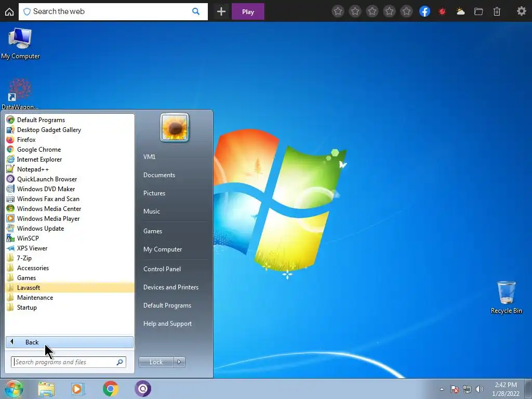Screen dimensions: 532x399
Task: Click the home icon in top bar
Action: tap(9, 12)
